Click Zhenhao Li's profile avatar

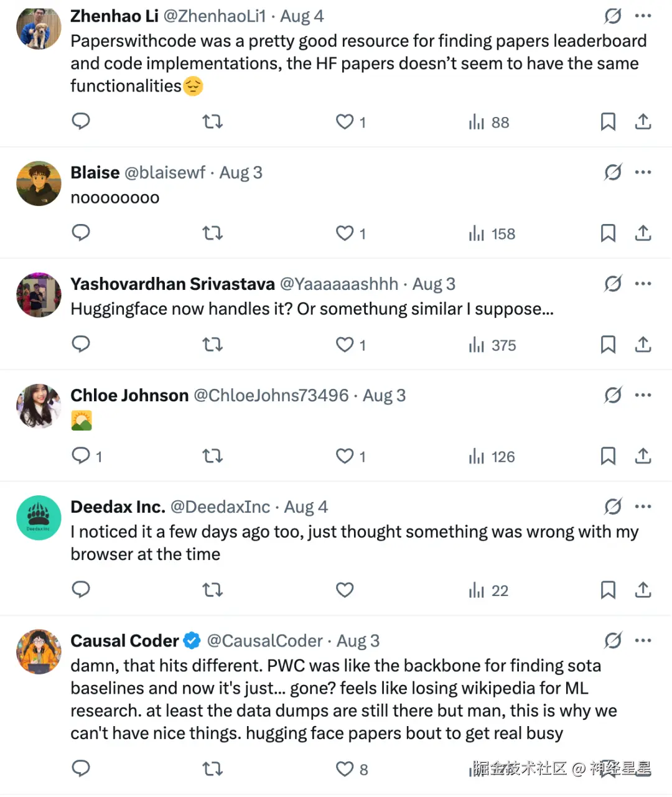pyautogui.click(x=39, y=29)
